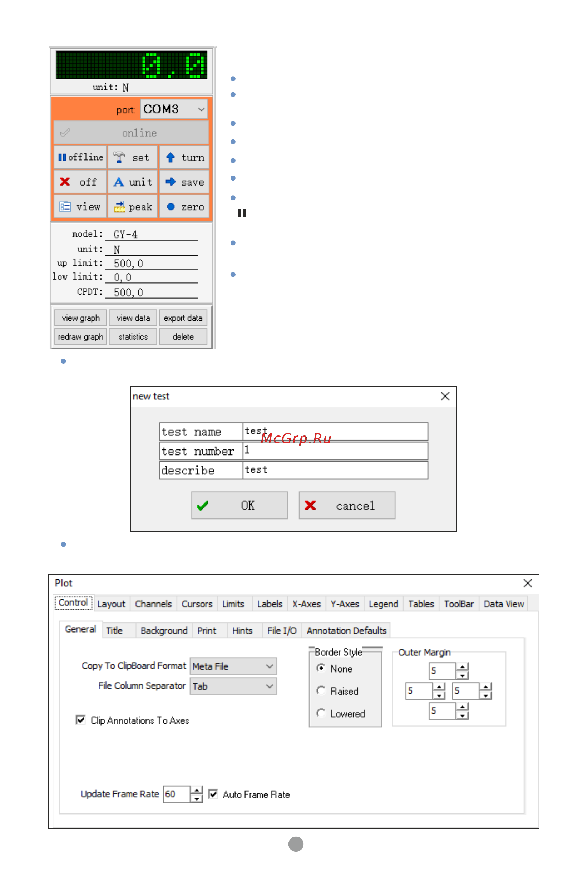Open the Y-Axes tab
Image resolution: width=588 pixels, height=876 pixels.
tap(345, 604)
